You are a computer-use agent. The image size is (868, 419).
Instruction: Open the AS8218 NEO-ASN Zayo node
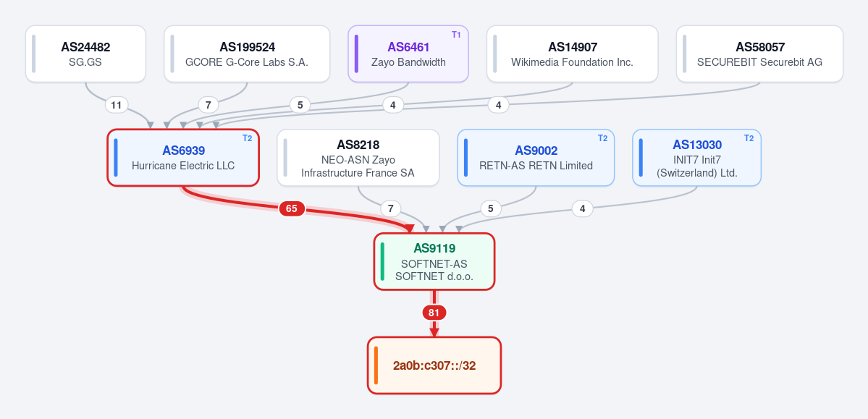[x=358, y=157]
